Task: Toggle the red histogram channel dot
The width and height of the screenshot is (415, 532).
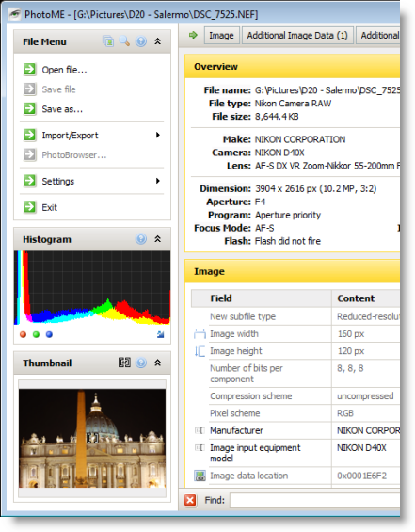Action: tap(23, 335)
